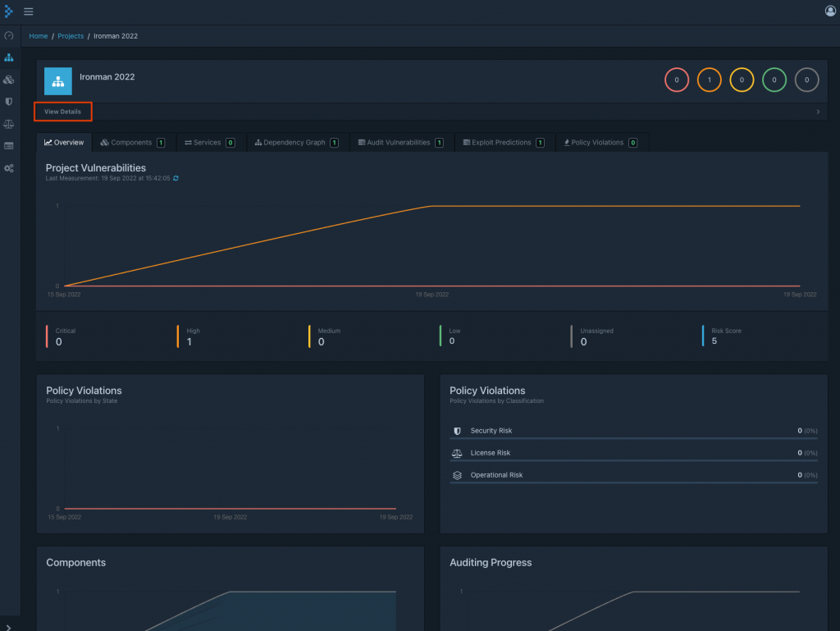This screenshot has width=840, height=631.
Task: Expand project details chevron at right
Action: click(818, 112)
